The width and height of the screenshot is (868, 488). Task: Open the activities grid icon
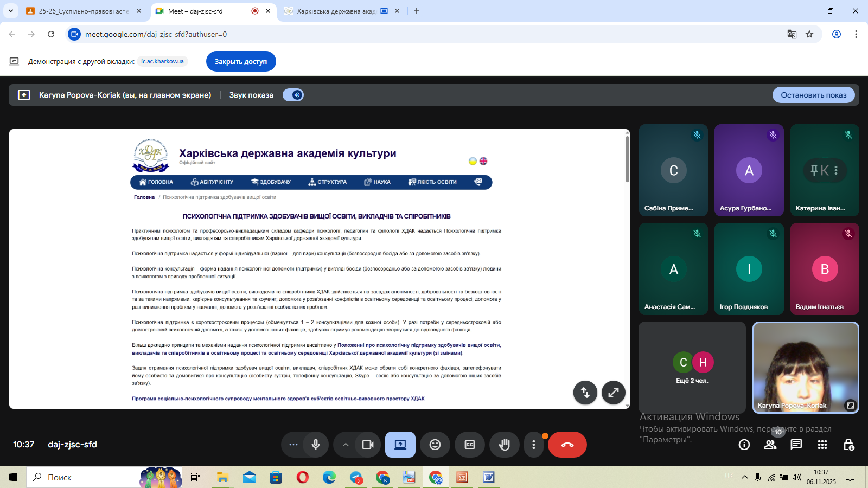coord(822,445)
